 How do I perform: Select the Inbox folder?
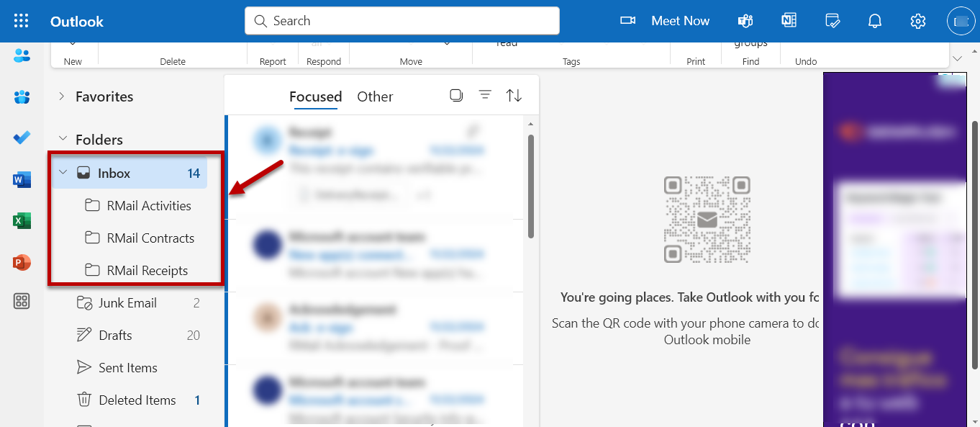pyautogui.click(x=130, y=173)
